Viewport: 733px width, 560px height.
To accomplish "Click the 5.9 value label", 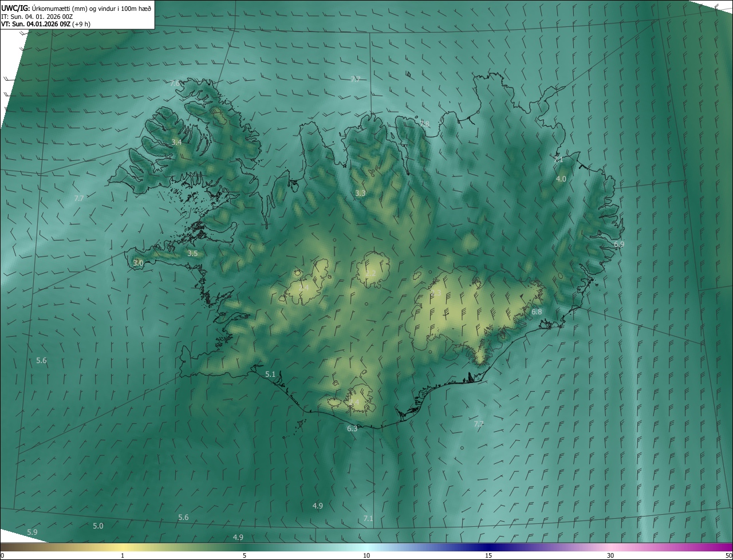I will (32, 532).
